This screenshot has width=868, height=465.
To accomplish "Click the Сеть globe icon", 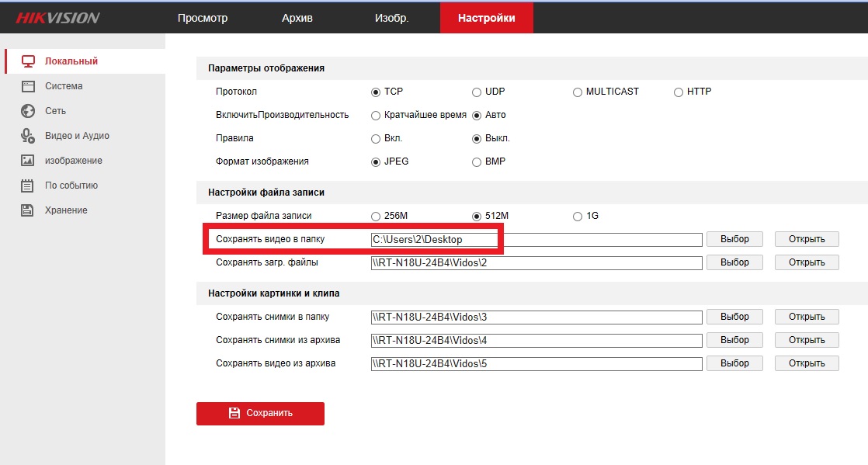I will pos(28,111).
